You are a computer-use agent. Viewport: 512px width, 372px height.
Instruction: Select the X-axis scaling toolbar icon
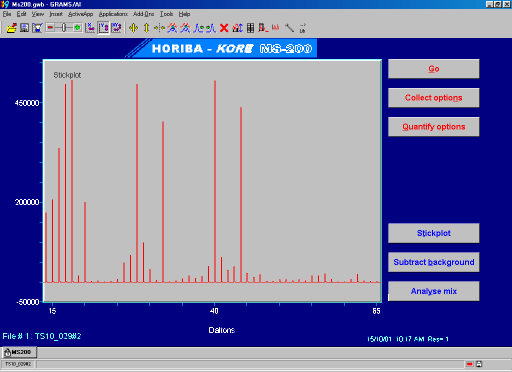point(90,28)
